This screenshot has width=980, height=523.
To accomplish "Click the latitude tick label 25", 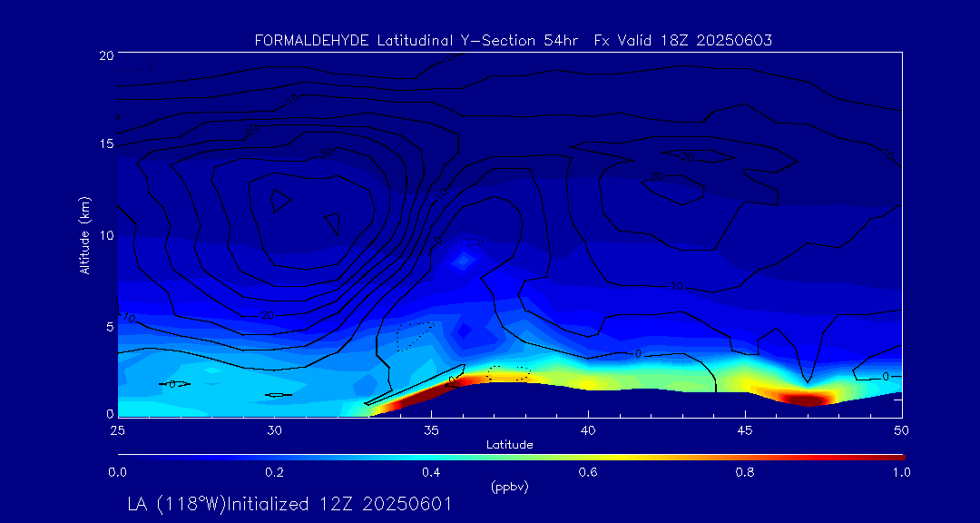I will click(117, 430).
